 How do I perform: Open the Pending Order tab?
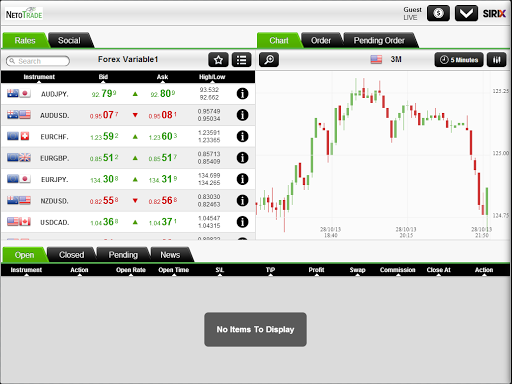click(x=379, y=41)
